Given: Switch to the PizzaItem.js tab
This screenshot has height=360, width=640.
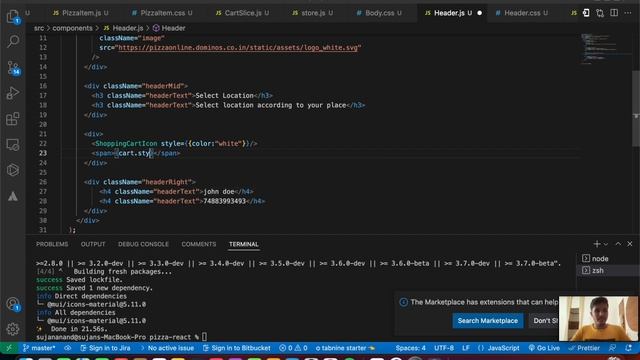Looking at the screenshot, I should 81,13.
